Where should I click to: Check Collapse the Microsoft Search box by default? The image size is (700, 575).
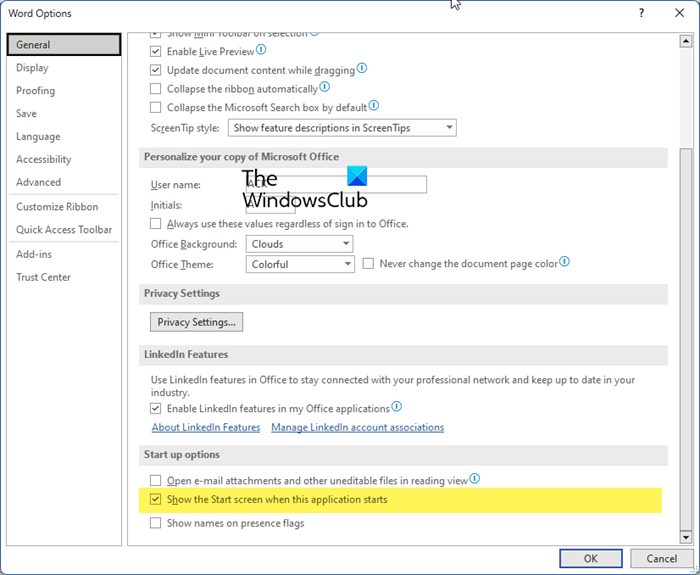[x=155, y=108]
